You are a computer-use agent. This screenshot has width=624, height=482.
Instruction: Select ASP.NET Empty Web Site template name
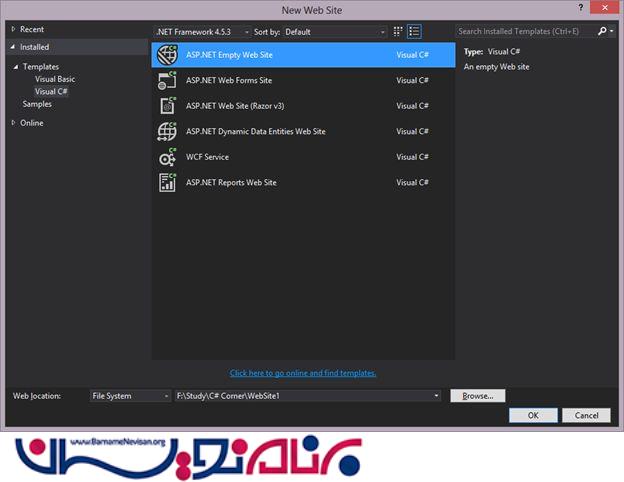pyautogui.click(x=229, y=55)
